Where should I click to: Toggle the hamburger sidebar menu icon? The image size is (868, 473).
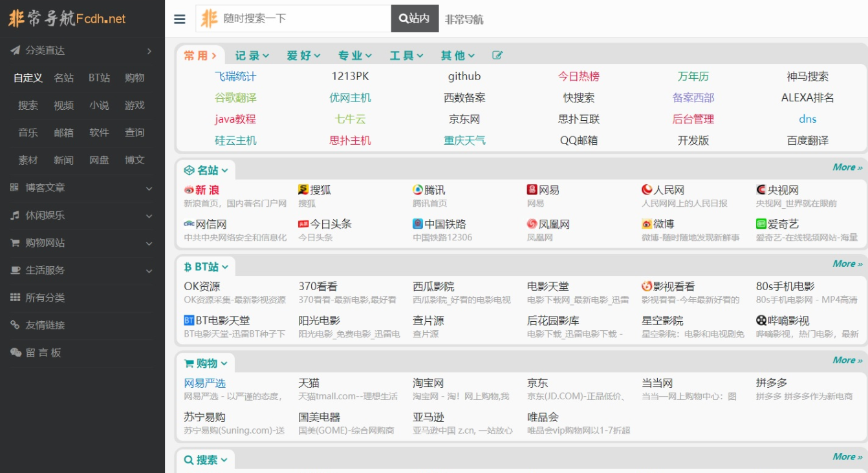pyautogui.click(x=180, y=19)
